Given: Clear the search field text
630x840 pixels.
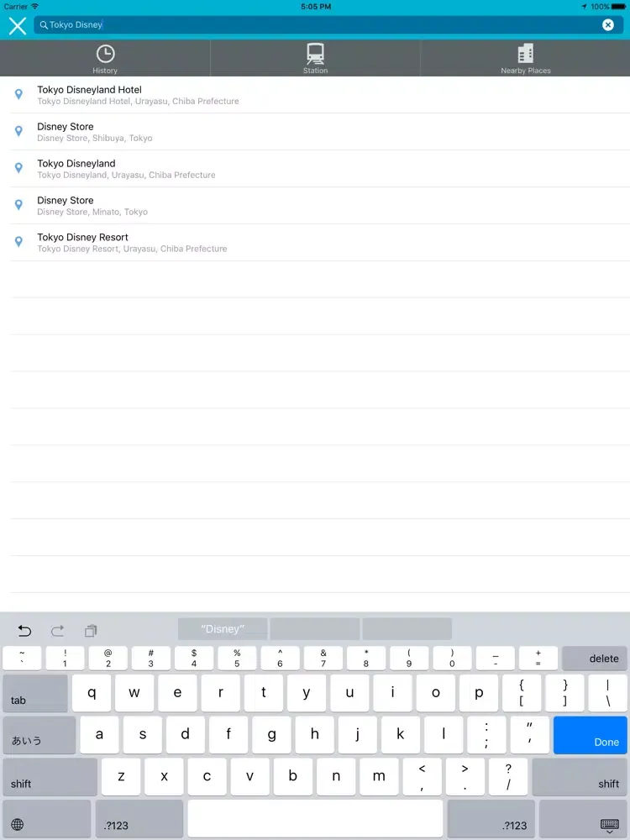Looking at the screenshot, I should tap(607, 24).
